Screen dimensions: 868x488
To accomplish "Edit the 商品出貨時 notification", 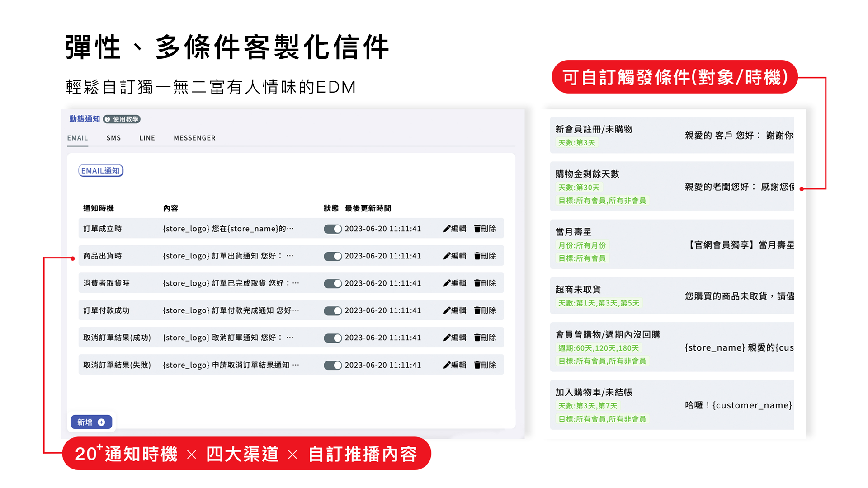I will (455, 256).
